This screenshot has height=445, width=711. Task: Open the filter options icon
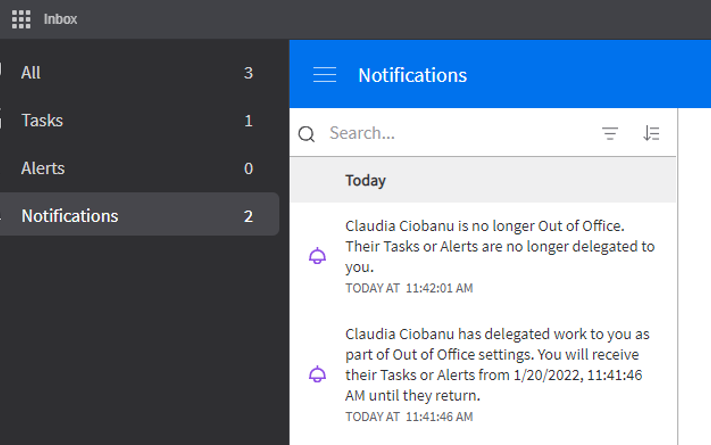610,134
